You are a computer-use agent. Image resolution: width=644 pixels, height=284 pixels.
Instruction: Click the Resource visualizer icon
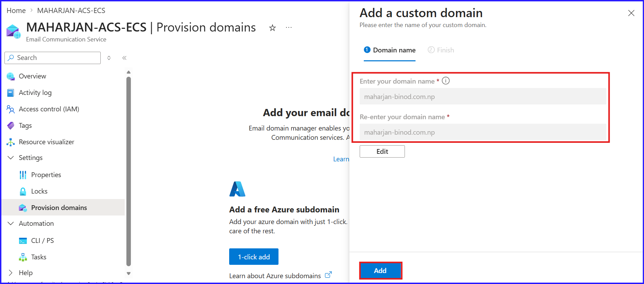click(11, 142)
